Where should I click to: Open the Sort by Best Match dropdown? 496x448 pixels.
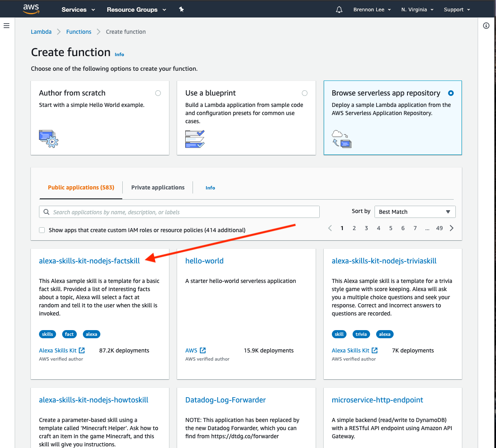tap(415, 212)
